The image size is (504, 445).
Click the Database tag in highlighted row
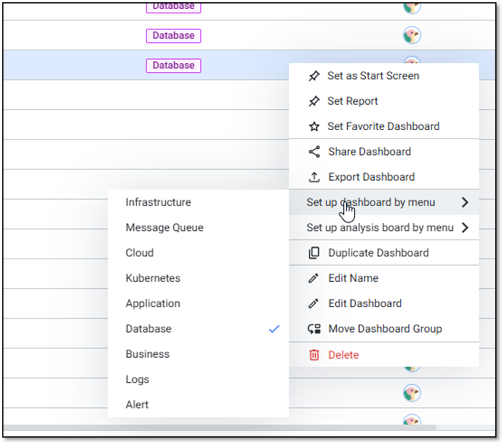173,65
